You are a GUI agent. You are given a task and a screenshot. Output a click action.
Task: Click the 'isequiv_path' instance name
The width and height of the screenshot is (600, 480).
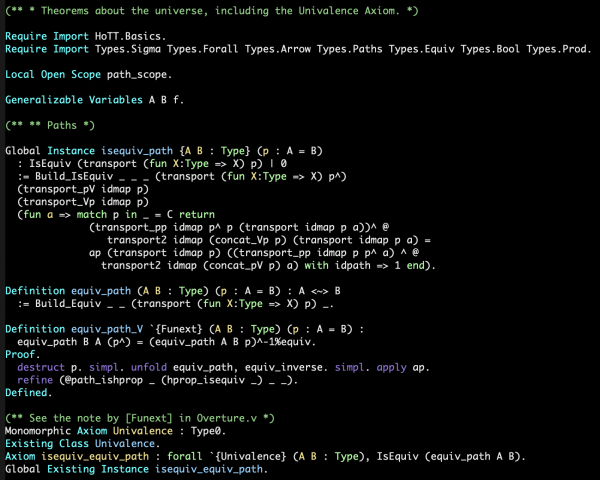(x=137, y=151)
